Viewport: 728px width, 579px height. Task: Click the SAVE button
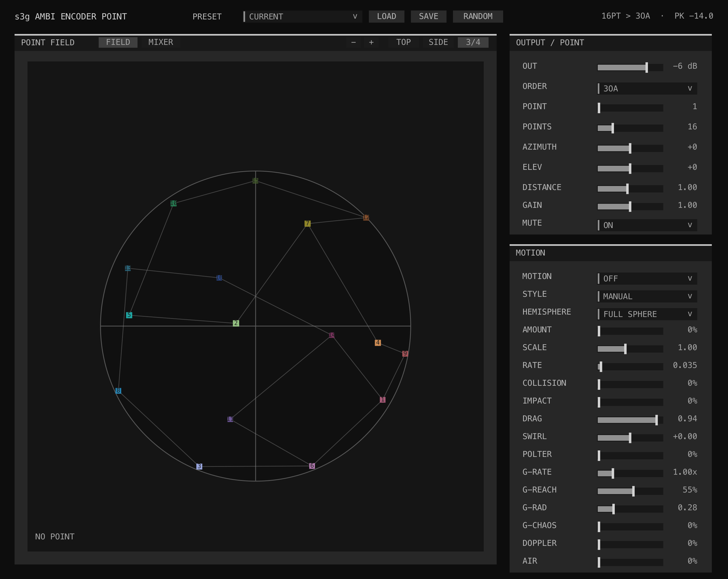point(428,16)
